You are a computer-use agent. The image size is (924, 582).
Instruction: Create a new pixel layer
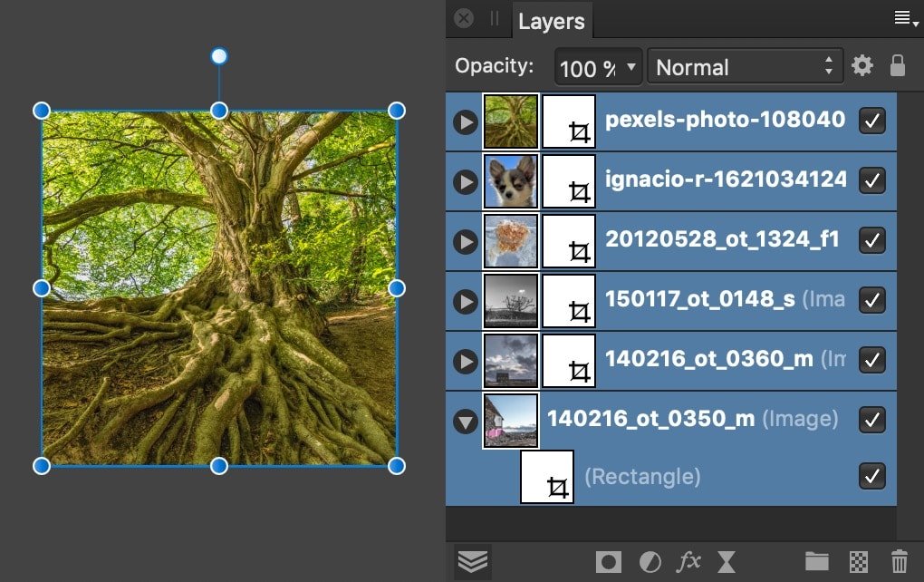coord(859,562)
